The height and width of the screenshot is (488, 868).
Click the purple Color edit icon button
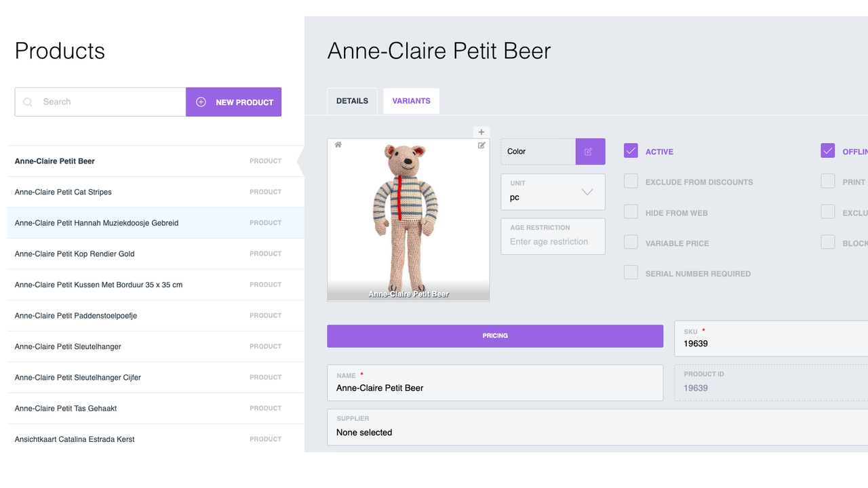pyautogui.click(x=590, y=151)
